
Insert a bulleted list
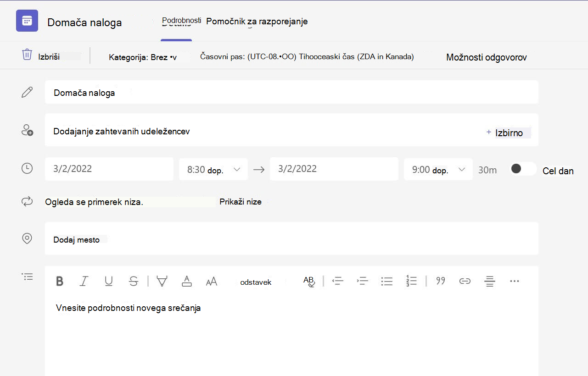(387, 281)
